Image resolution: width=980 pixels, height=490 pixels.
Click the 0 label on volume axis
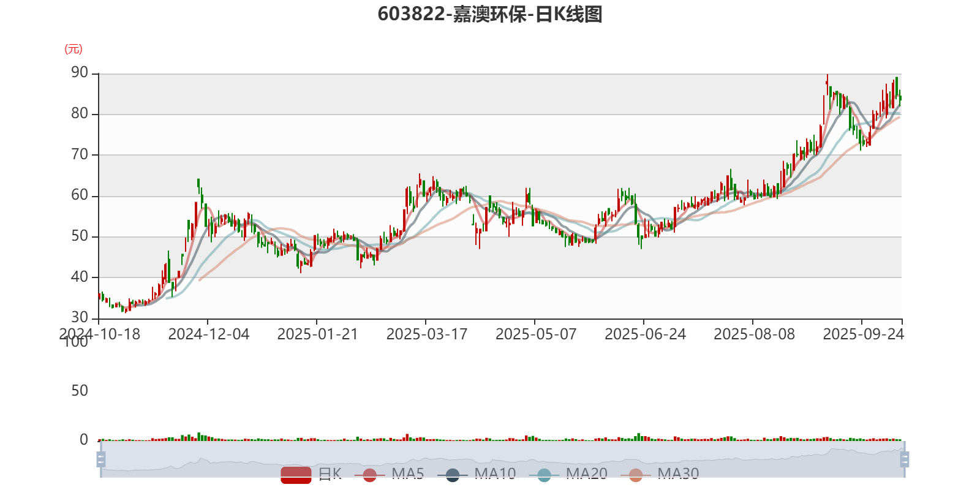84,440
